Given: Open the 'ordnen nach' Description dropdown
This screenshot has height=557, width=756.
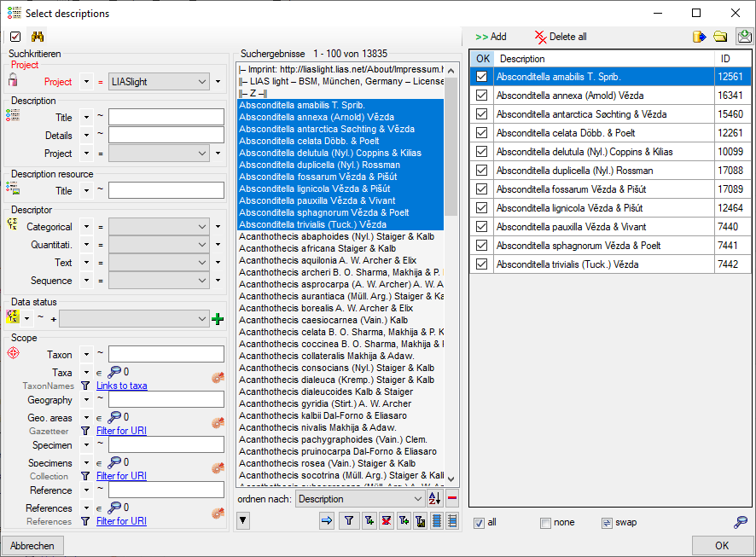Looking at the screenshot, I should pos(360,499).
